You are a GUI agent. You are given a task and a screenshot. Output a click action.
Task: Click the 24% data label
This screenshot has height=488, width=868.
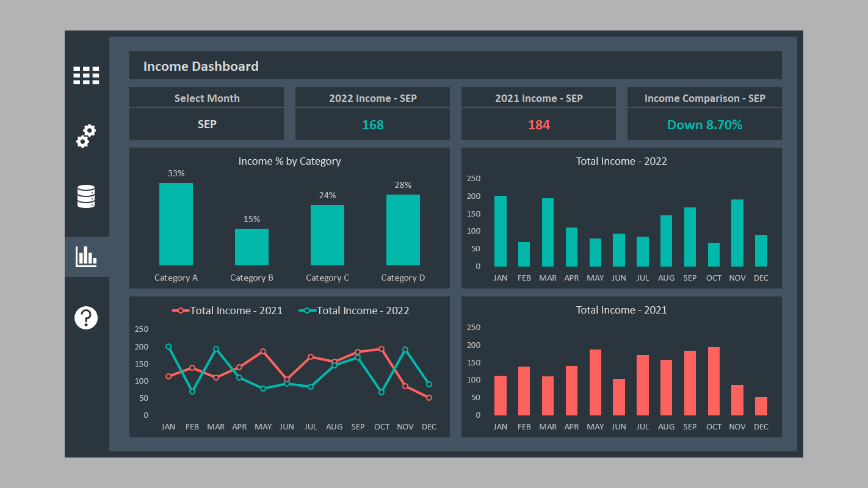(x=327, y=195)
